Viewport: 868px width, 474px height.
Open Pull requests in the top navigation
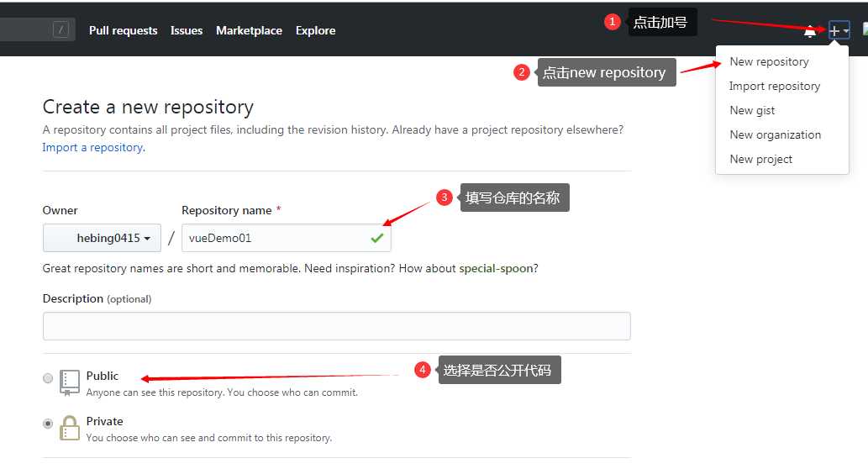[x=123, y=30]
